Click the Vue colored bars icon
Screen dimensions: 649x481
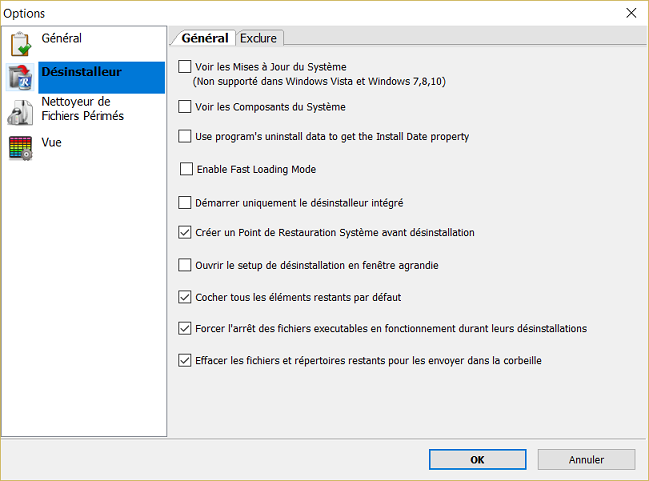(x=20, y=148)
